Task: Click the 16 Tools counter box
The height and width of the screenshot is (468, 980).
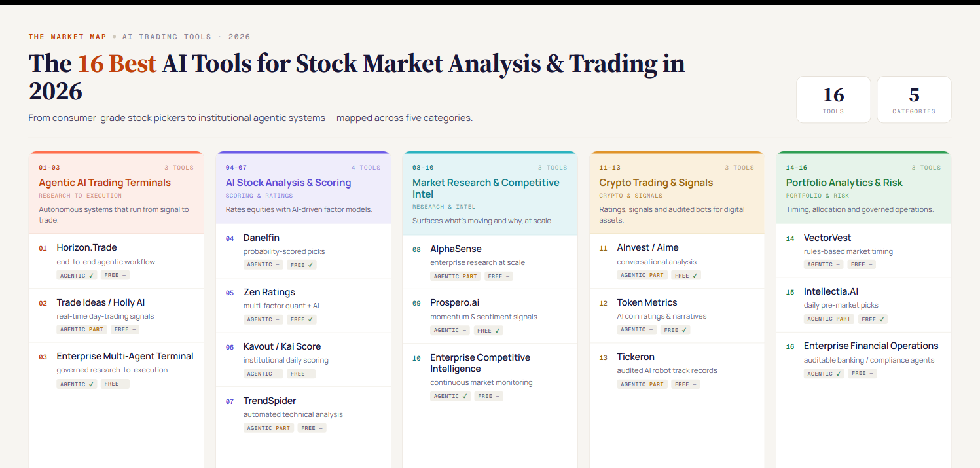Action: 833,99
